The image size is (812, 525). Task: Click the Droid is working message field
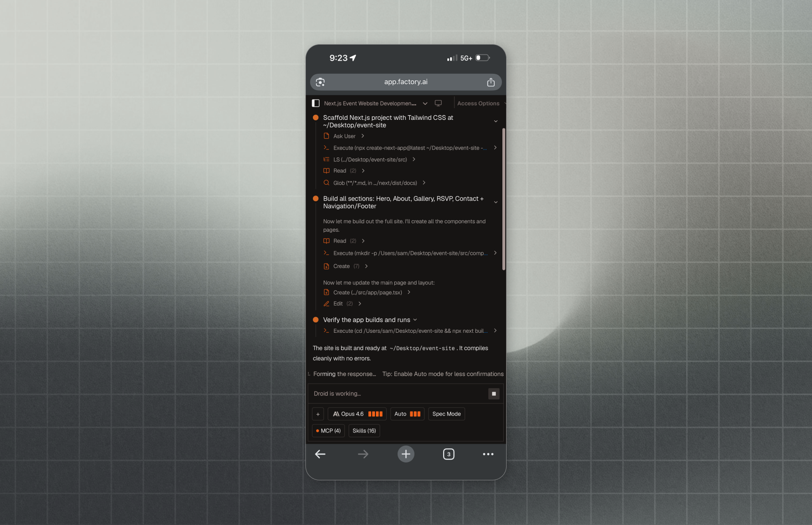[x=397, y=394]
